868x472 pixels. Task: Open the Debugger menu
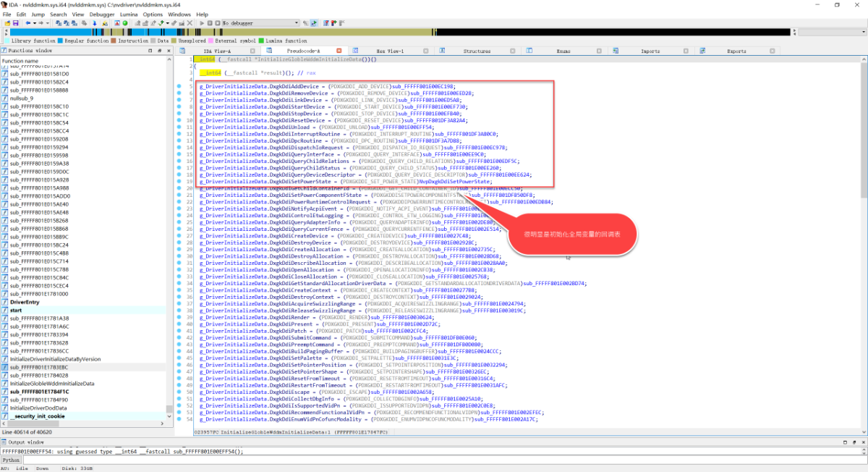point(102,14)
